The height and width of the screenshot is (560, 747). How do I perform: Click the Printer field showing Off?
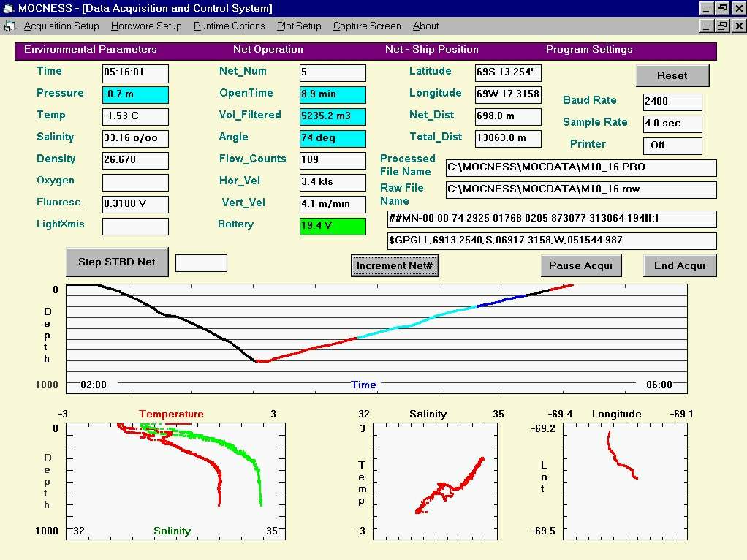(672, 145)
